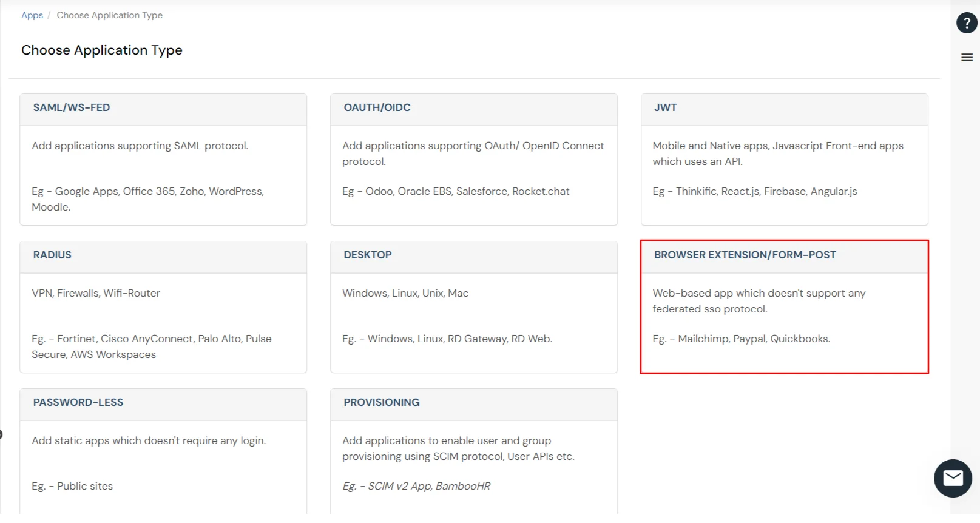Click 'Eg - Thinkific, React.js, Firebase' text
Viewport: 980px width, 523px height.
point(755,191)
